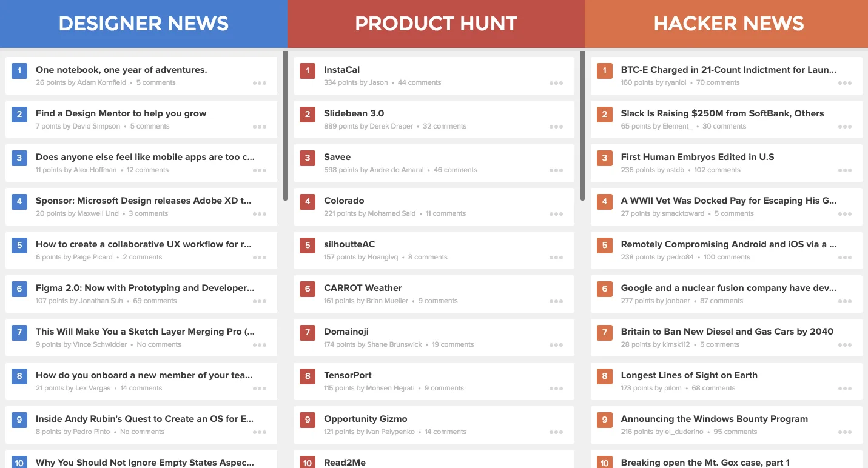
Task: Click '26 points by Adam Kornfield'
Action: point(81,82)
